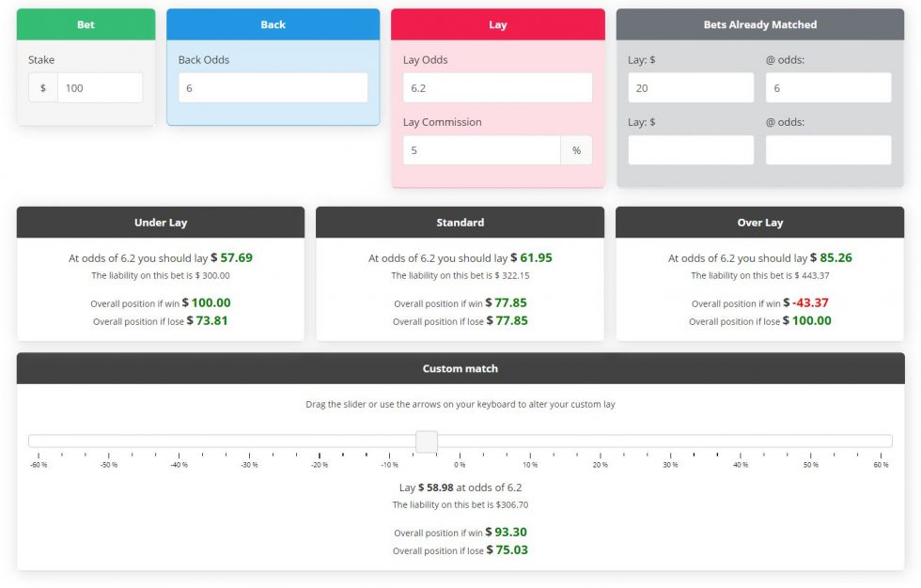Click the Custom match section header
Viewport: 921px width, 588px height.
click(x=460, y=368)
